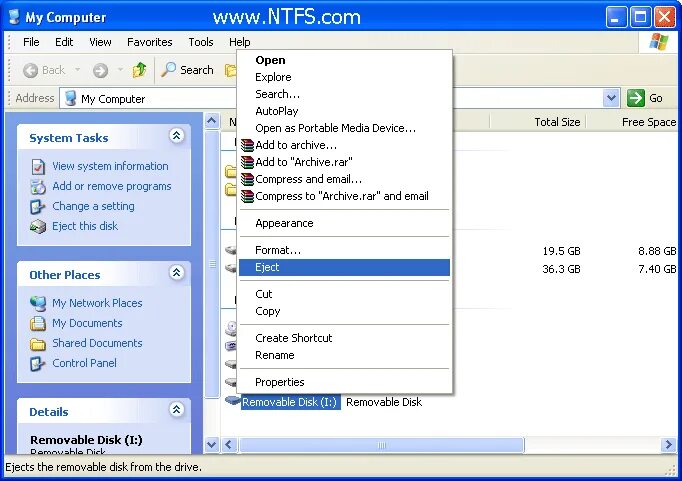
Task: Open the File menu
Action: (x=31, y=42)
